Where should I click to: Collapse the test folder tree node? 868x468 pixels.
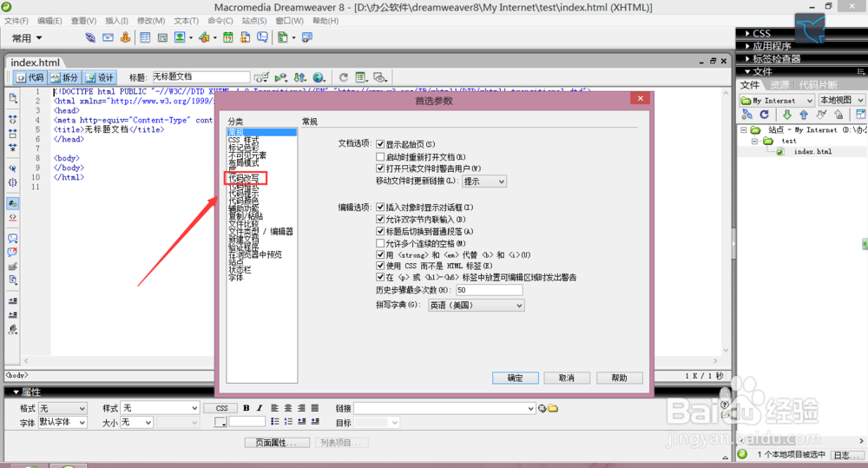[x=754, y=142]
